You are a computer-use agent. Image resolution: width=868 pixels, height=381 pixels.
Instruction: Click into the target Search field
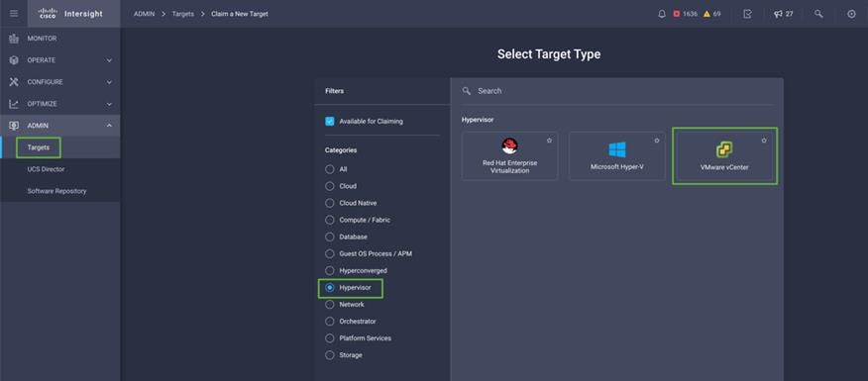(x=617, y=91)
